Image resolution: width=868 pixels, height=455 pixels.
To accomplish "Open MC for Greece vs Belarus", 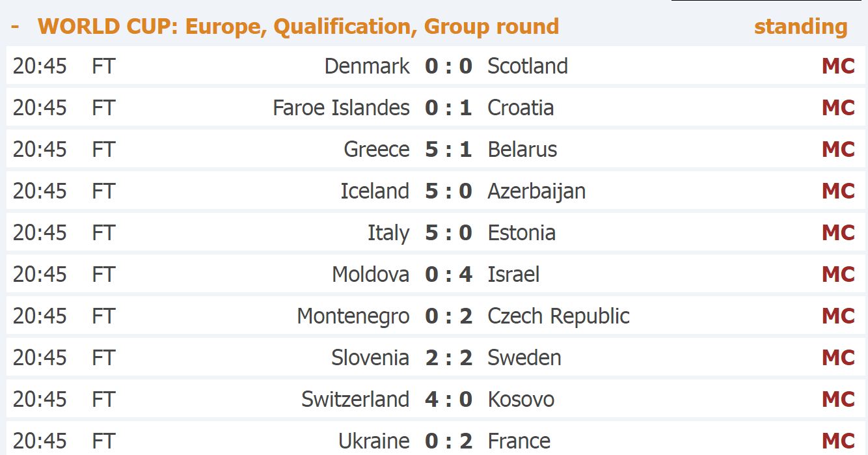I will tap(838, 149).
